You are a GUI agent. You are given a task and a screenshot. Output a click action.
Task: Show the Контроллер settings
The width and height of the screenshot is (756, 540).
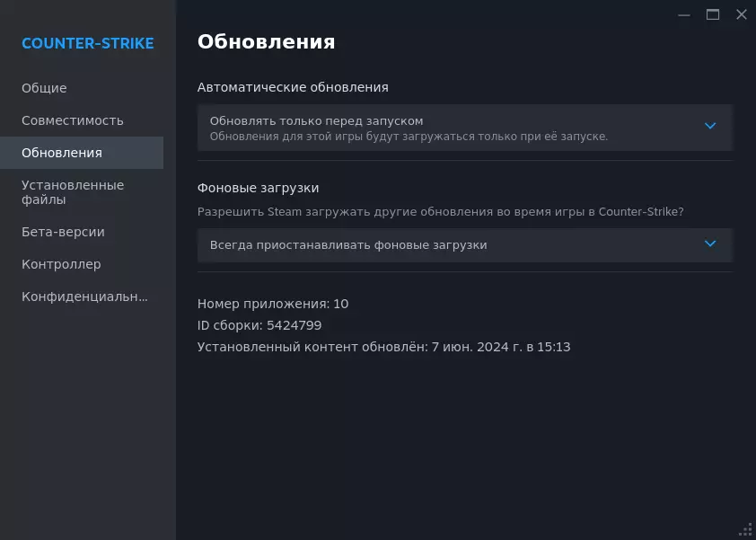(x=61, y=264)
